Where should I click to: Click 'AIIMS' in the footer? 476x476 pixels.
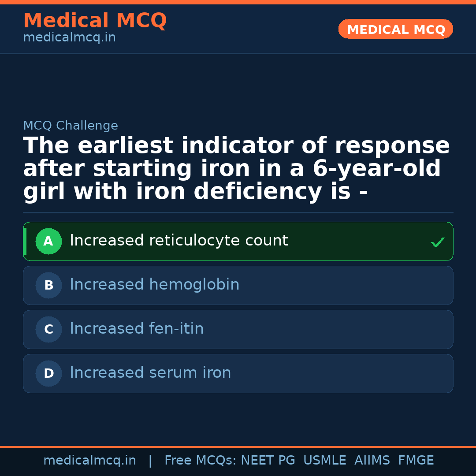pos(372,461)
